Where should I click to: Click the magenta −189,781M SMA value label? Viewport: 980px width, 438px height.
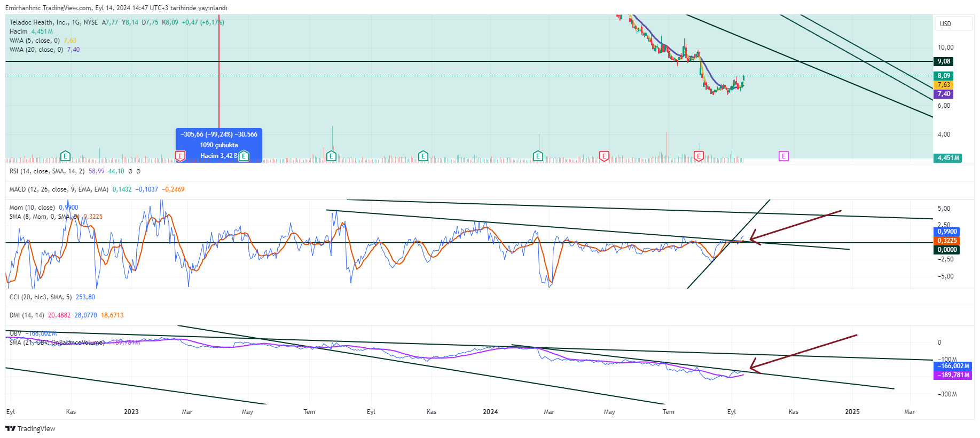(x=953, y=375)
